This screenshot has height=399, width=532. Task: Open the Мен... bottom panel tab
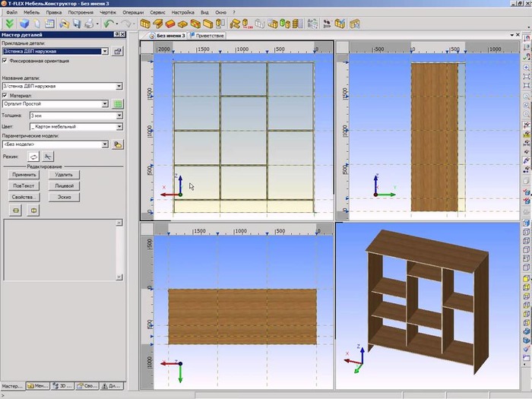click(x=38, y=386)
